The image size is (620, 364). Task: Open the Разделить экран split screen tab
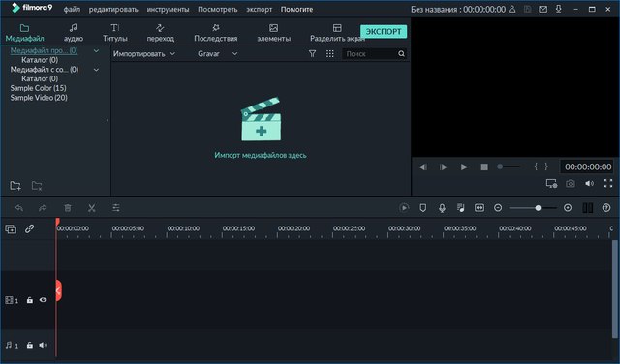pyautogui.click(x=337, y=33)
